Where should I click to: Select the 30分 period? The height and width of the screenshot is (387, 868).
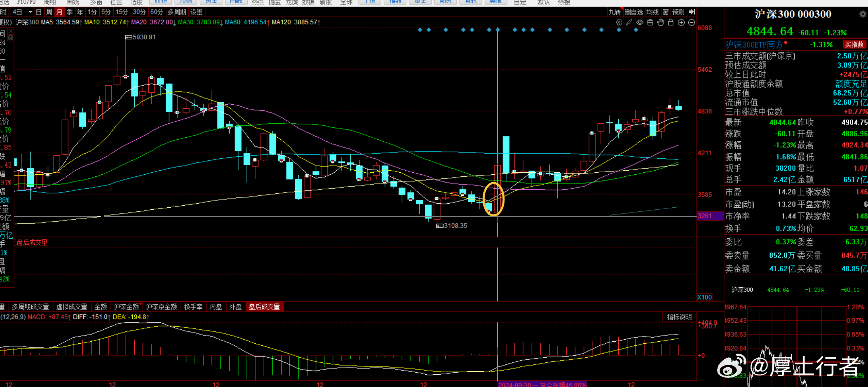click(139, 12)
